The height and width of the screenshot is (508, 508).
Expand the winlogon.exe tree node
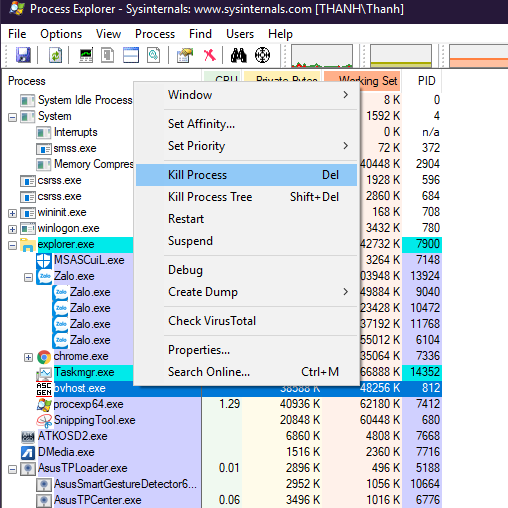click(12, 229)
